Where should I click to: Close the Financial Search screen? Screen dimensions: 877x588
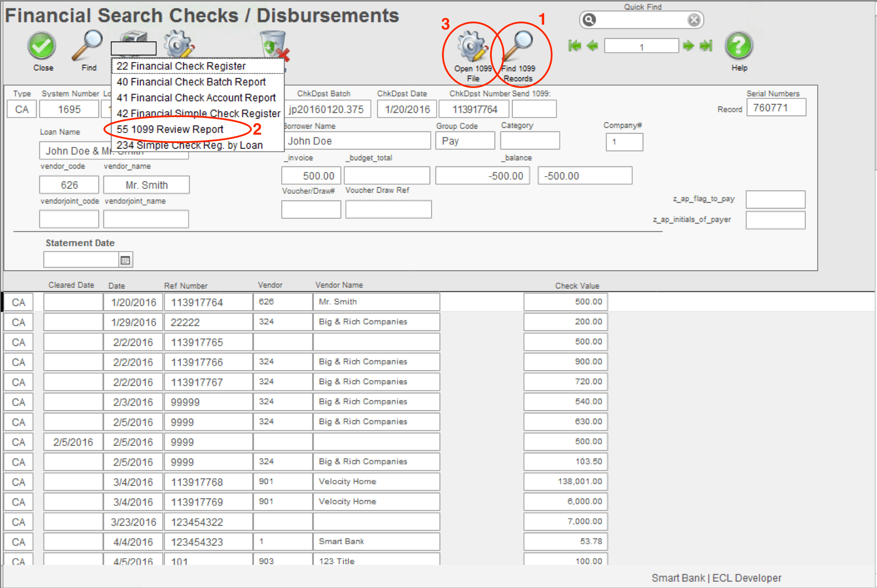[42, 45]
